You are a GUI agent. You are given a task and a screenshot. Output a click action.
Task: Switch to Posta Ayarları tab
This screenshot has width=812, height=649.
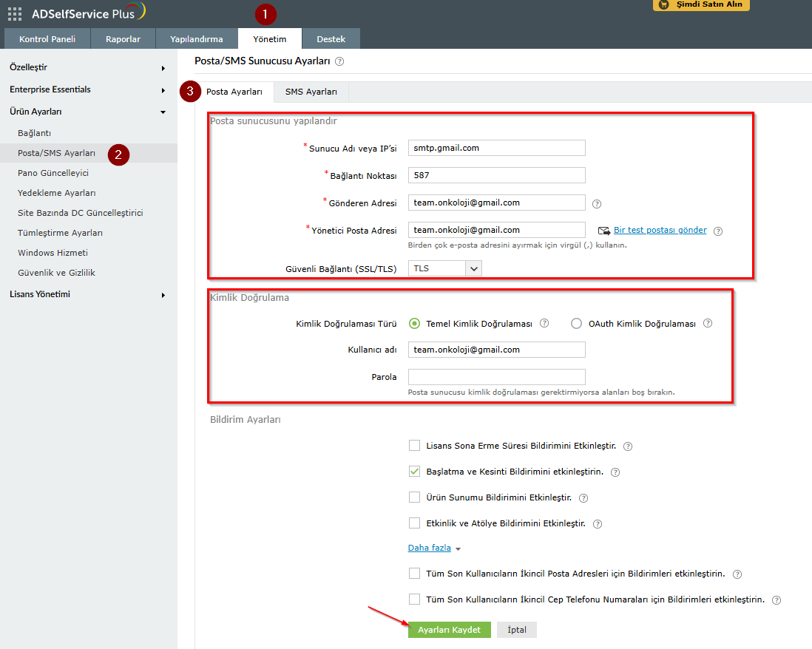[x=234, y=92]
